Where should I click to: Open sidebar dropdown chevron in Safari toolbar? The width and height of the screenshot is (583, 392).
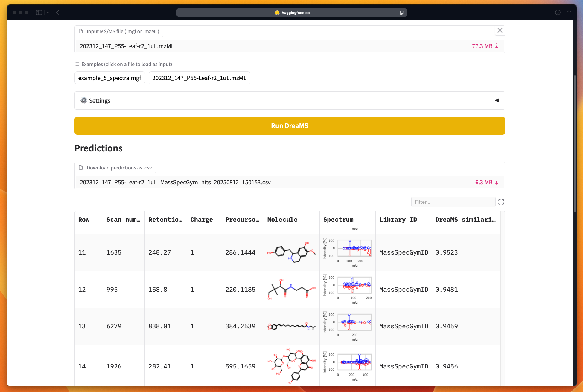click(x=48, y=13)
